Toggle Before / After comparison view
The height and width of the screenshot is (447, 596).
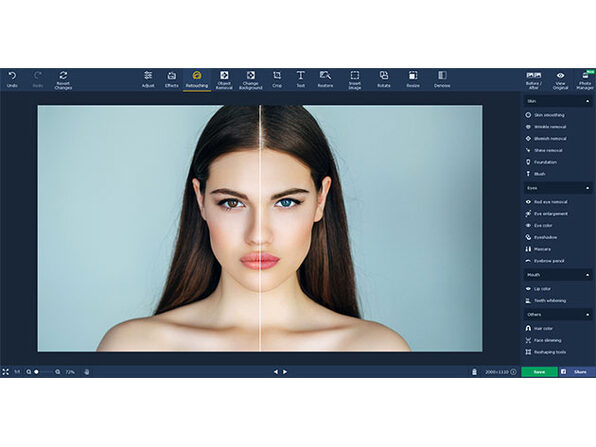pyautogui.click(x=534, y=80)
